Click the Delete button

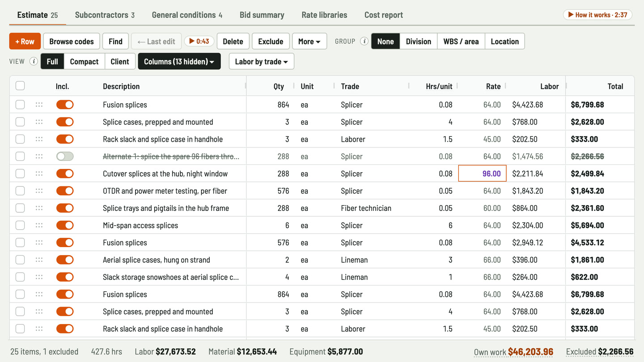point(233,41)
